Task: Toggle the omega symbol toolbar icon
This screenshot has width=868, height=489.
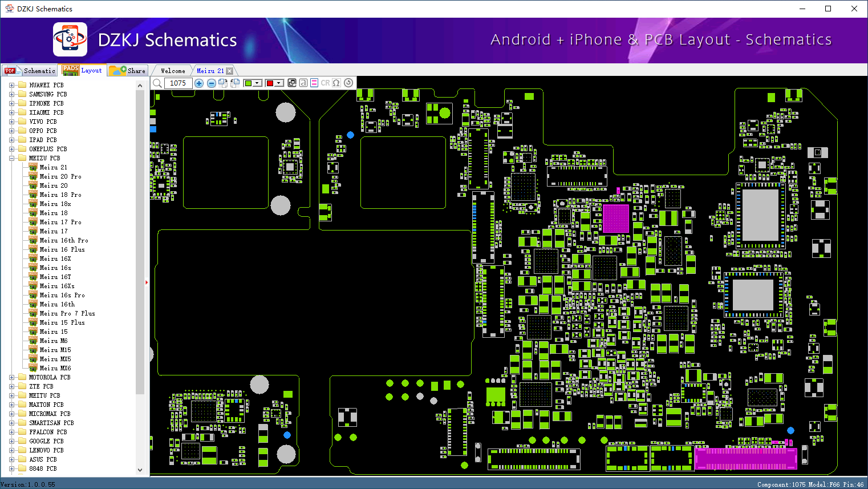Action: [336, 83]
